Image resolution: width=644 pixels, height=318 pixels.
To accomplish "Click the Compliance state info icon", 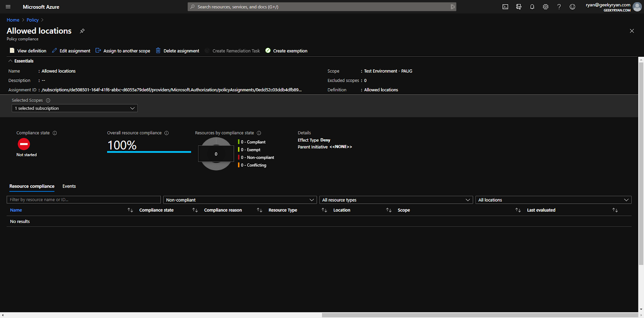I will point(55,133).
